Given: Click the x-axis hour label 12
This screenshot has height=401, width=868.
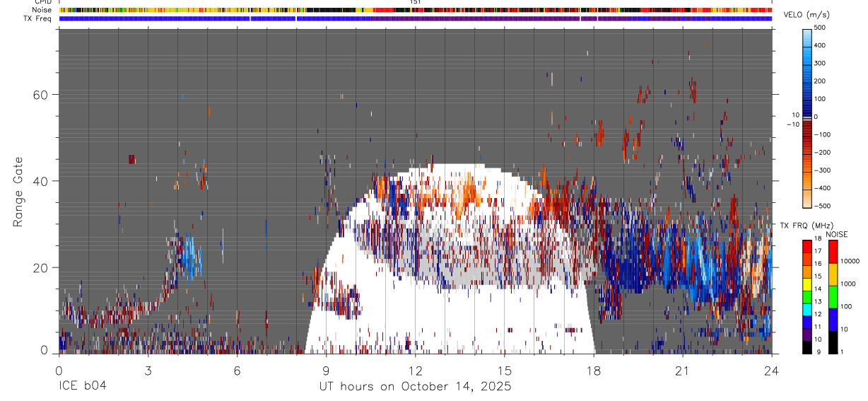Looking at the screenshot, I should [x=416, y=371].
